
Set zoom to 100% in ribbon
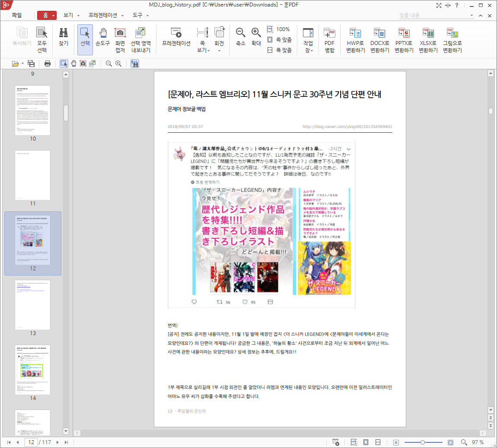tap(279, 29)
